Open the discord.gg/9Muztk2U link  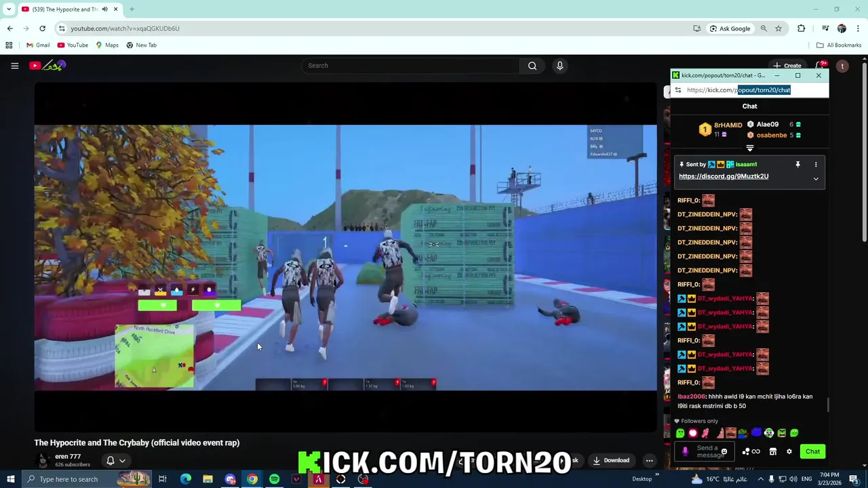click(x=724, y=176)
